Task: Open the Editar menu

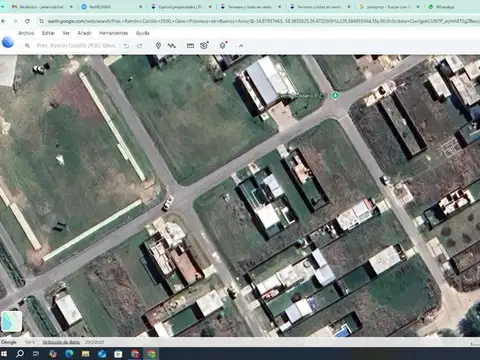Action: click(x=48, y=33)
